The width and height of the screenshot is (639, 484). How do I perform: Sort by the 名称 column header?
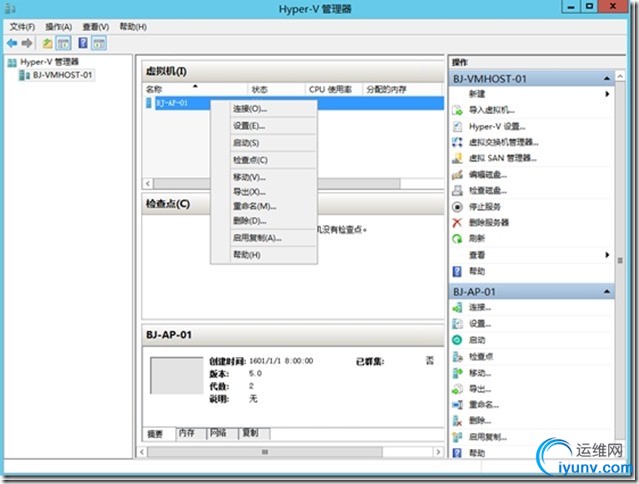[195, 89]
